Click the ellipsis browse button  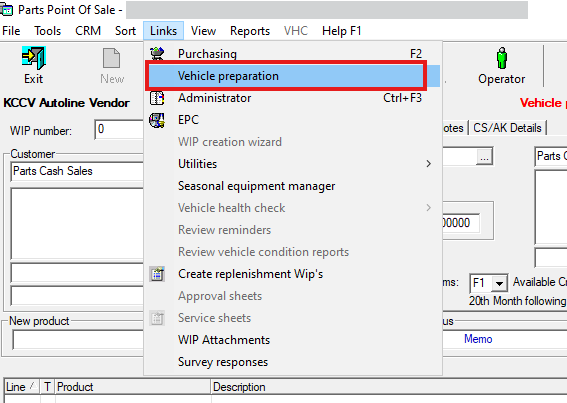pos(484,157)
